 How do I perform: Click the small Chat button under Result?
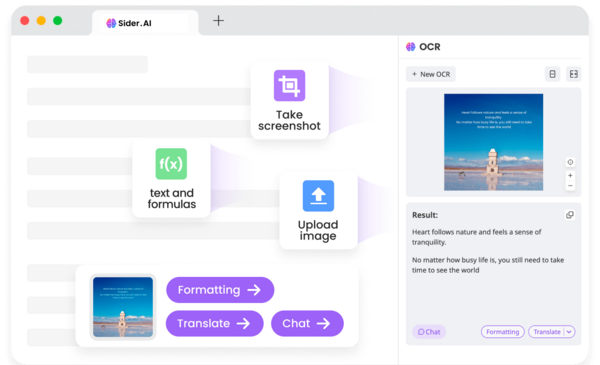click(x=429, y=332)
